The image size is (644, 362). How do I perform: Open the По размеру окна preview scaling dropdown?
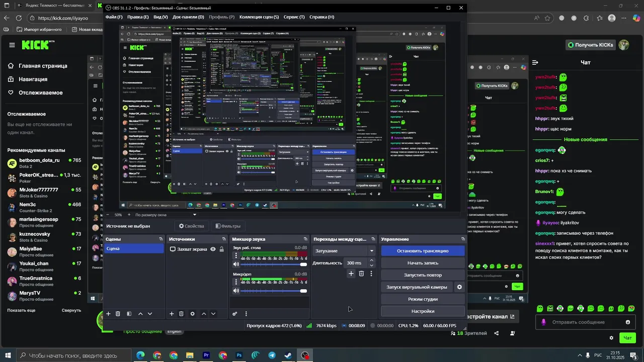tap(166, 215)
